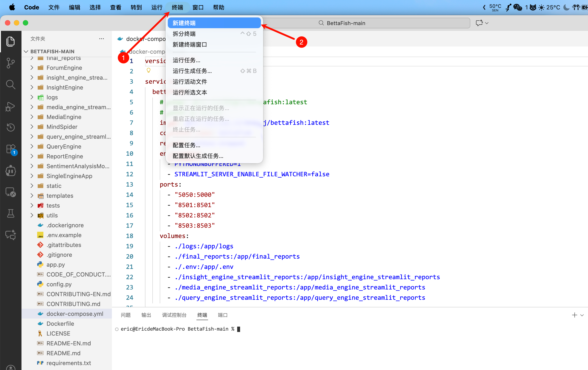Open the Timeline history icon
Screen dimensions: 588x370
point(11,128)
